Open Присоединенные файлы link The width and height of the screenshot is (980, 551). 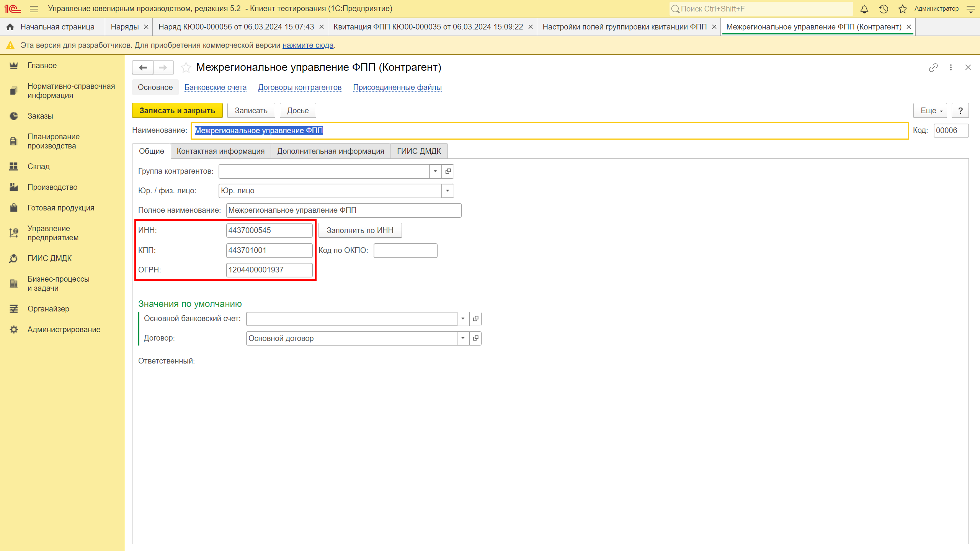[397, 87]
